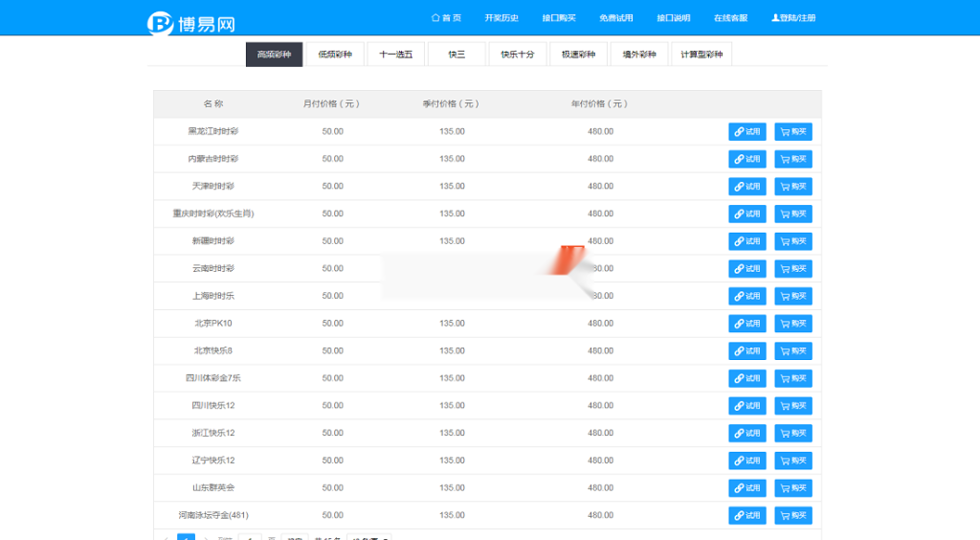Click 480.00 yearly price for 天津时时彩
This screenshot has width=980, height=540.
[601, 187]
